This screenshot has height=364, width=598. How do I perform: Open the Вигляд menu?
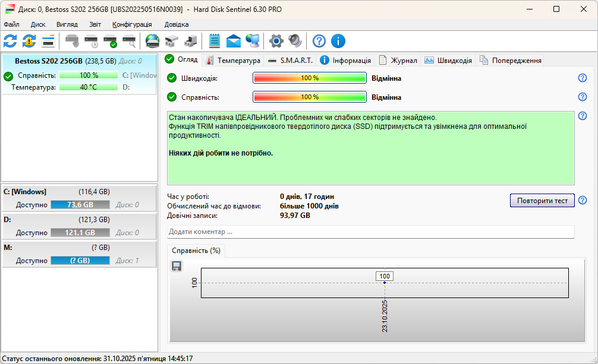tap(67, 24)
